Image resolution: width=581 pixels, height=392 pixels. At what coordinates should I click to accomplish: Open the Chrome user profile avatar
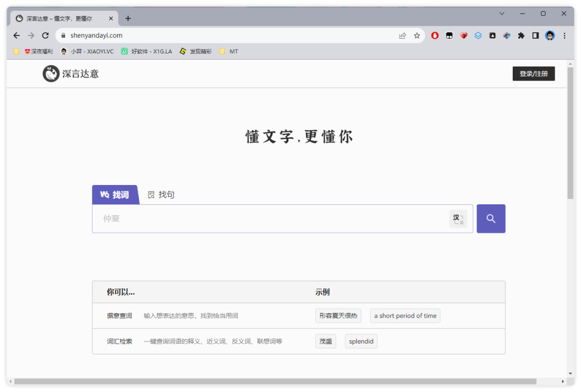coord(550,35)
